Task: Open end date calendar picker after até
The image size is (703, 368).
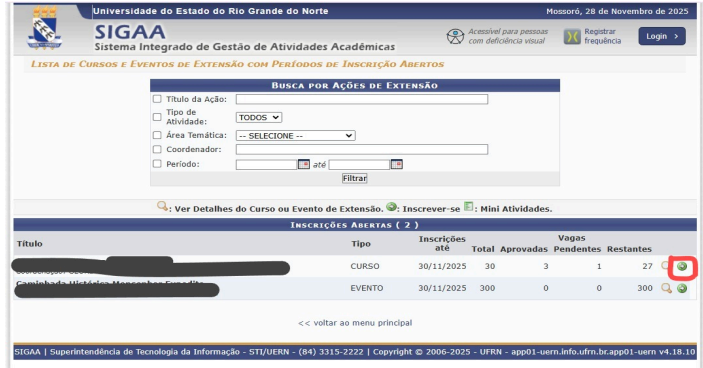Action: 396,165
